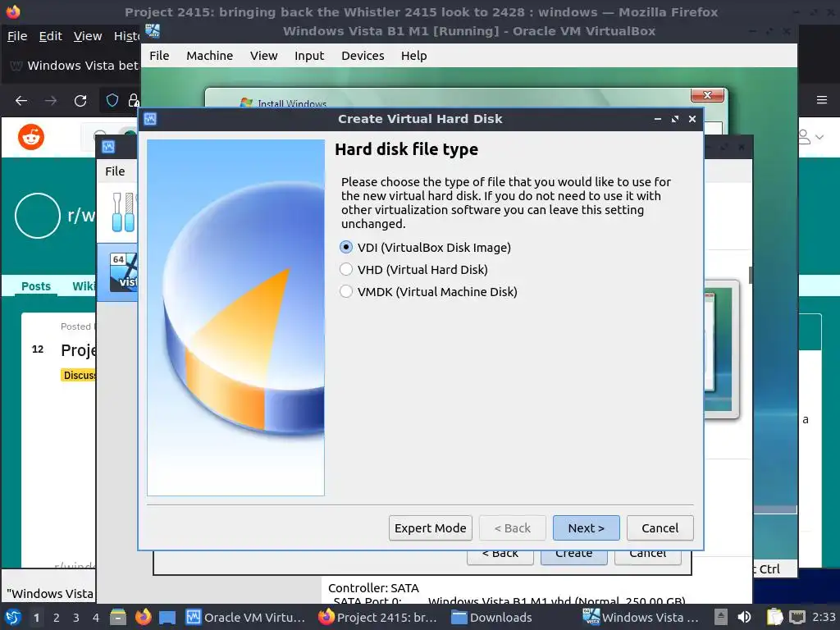This screenshot has height=630, width=840.
Task: Open the tracking protection shield in Firefox
Action: pyautogui.click(x=112, y=100)
